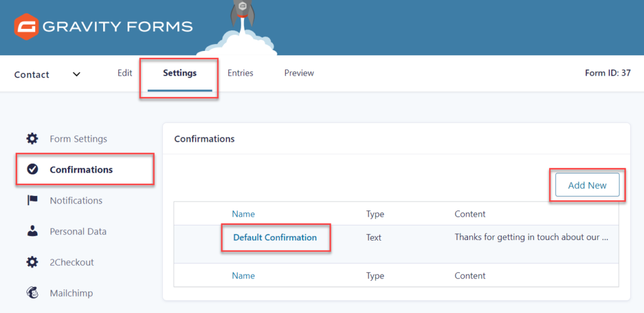Image resolution: width=644 pixels, height=313 pixels.
Task: Click the Content label in table footer
Action: point(470,276)
